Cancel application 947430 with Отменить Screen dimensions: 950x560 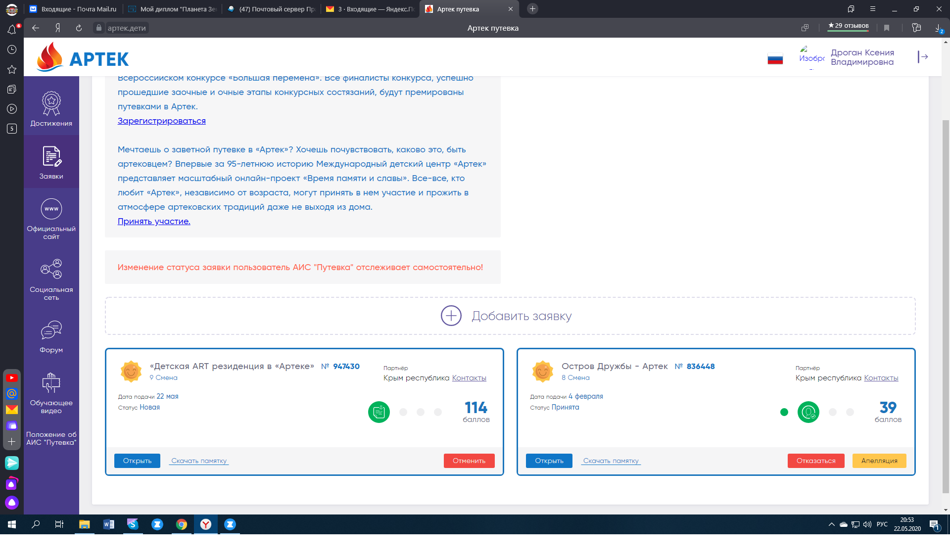coord(469,461)
